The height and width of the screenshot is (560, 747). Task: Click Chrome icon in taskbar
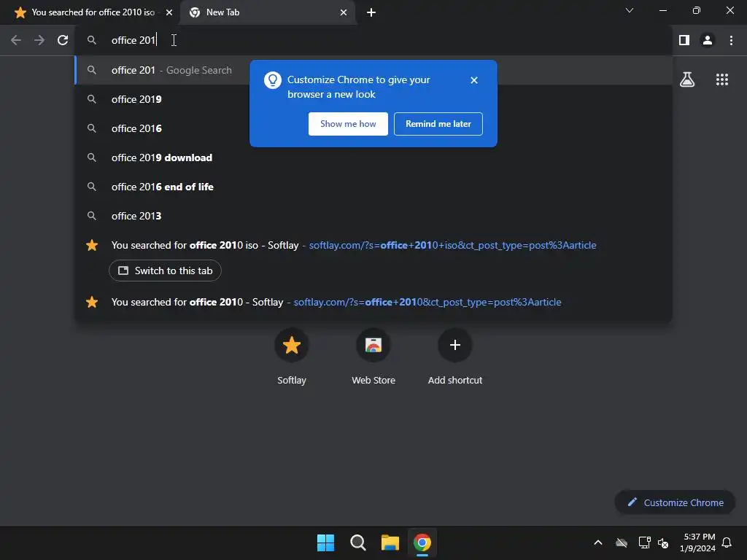422,542
